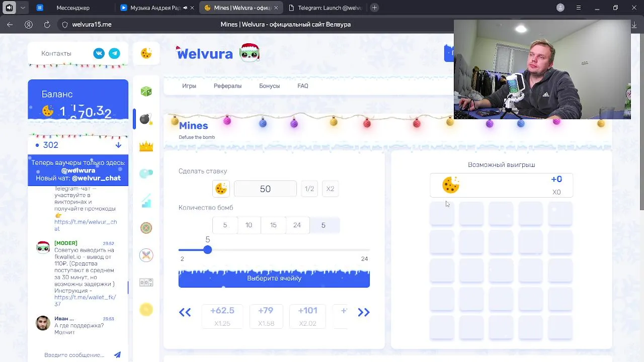Open the VK contact icon

click(99, 53)
